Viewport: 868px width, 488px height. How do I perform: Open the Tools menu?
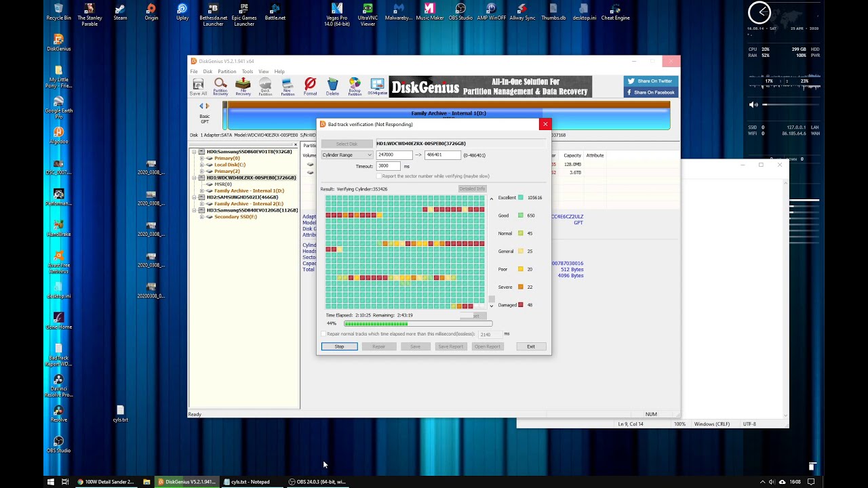(248, 71)
